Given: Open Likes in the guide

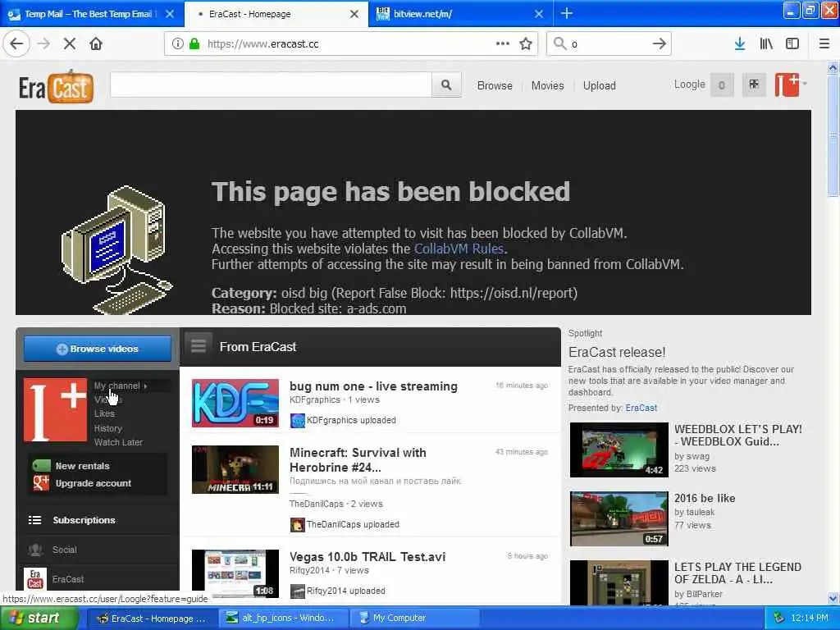Looking at the screenshot, I should pyautogui.click(x=104, y=413).
